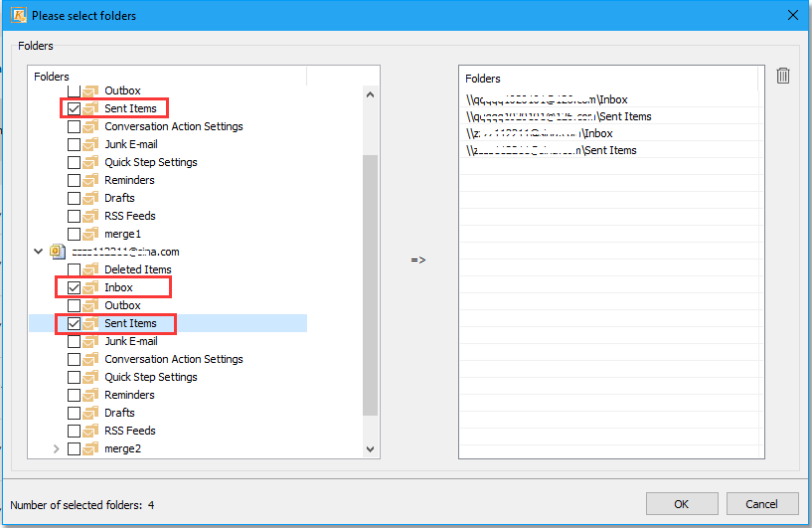Click the merge2 folder icon
This screenshot has width=812, height=528.
(x=92, y=448)
